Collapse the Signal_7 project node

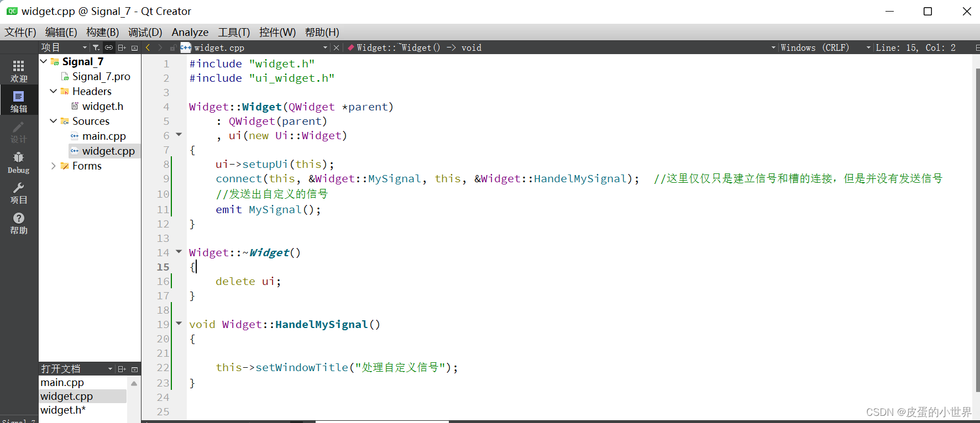pyautogui.click(x=44, y=61)
